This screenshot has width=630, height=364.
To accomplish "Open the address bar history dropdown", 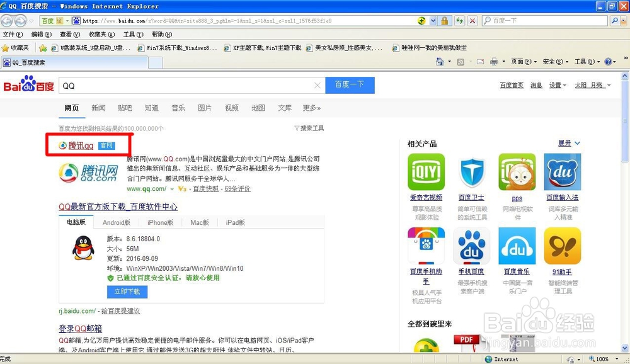I will point(433,21).
